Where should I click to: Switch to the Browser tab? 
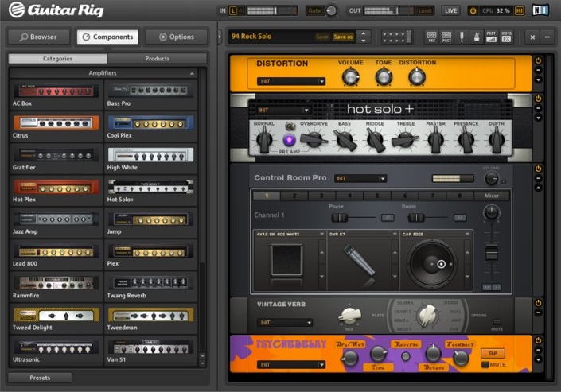39,37
